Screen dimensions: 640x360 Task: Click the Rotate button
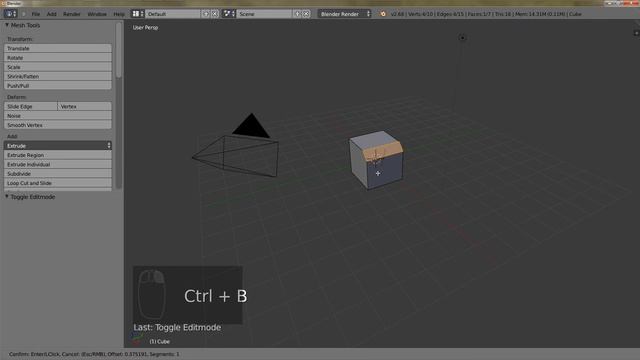[x=58, y=58]
